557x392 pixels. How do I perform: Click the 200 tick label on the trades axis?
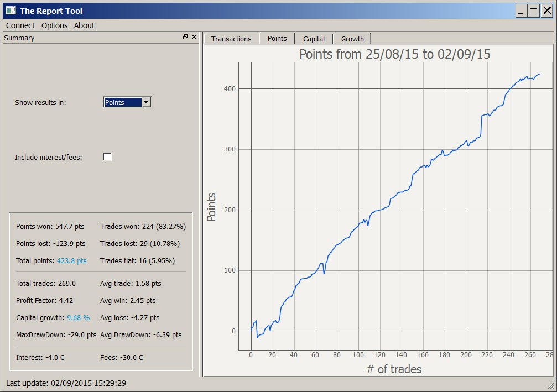coord(466,355)
